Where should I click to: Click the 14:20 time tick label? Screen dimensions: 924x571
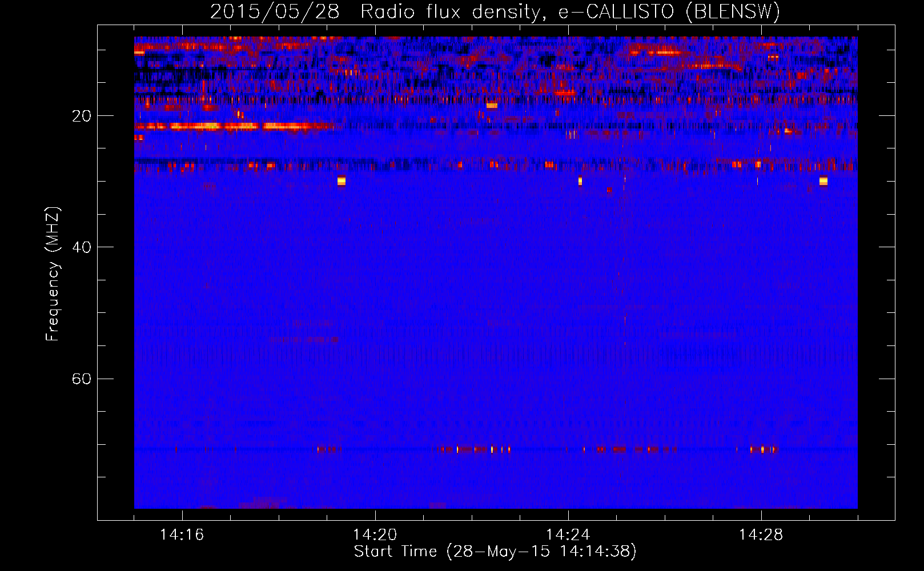(375, 535)
